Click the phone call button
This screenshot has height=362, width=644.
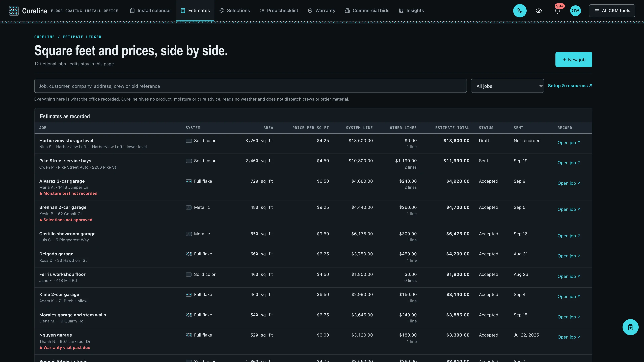(x=520, y=11)
